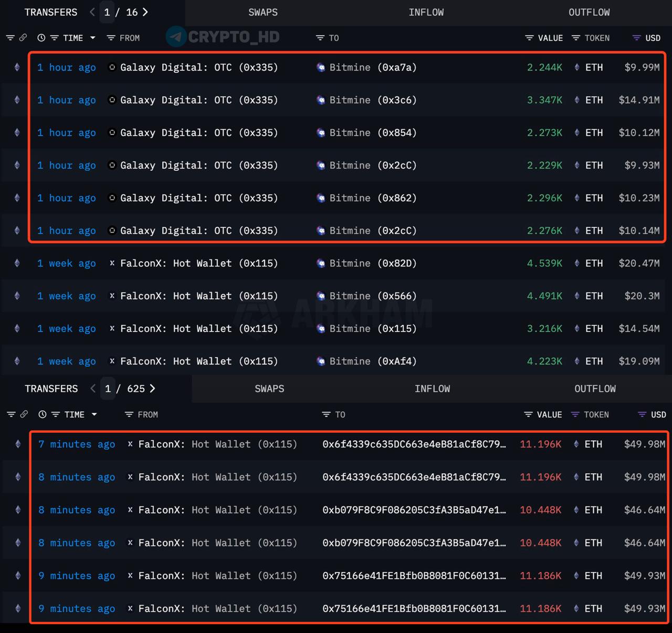The width and height of the screenshot is (672, 633).
Task: Click the 2.276K value
Action: coord(544,231)
